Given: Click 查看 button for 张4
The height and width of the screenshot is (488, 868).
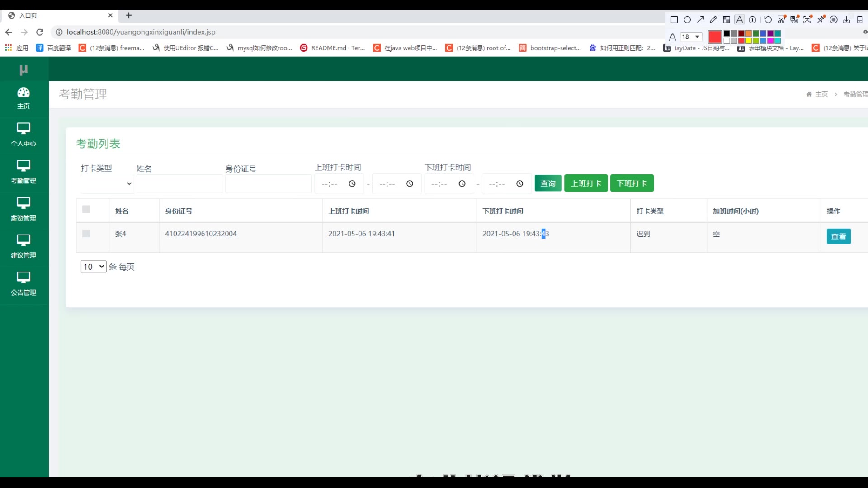Looking at the screenshot, I should tap(839, 236).
